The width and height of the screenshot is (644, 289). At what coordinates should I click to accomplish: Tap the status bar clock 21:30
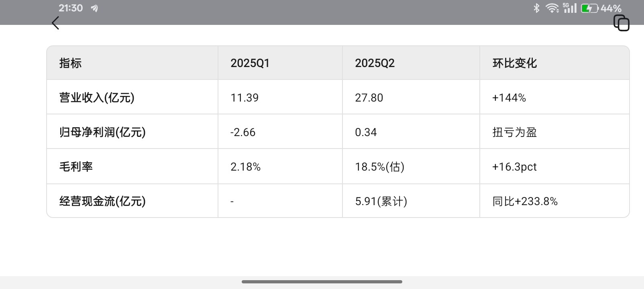[x=71, y=8]
